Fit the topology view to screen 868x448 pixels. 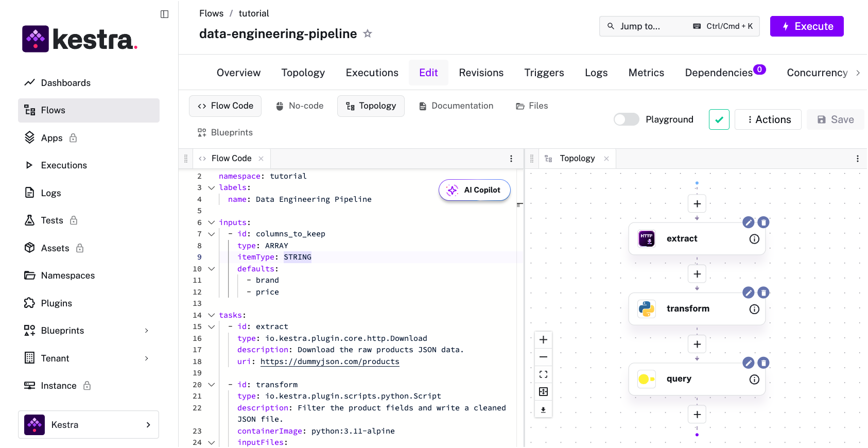(543, 374)
